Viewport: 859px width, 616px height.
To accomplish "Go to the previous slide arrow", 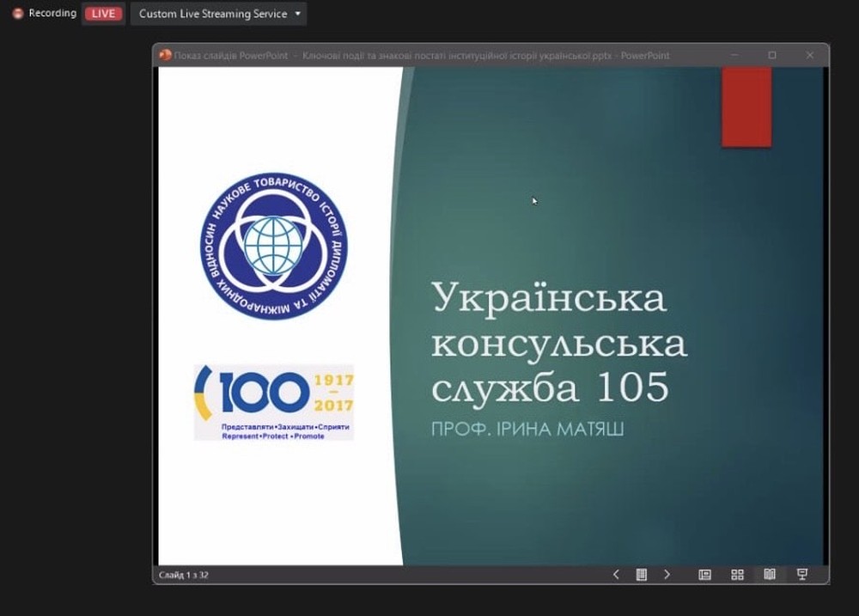I will pos(616,575).
